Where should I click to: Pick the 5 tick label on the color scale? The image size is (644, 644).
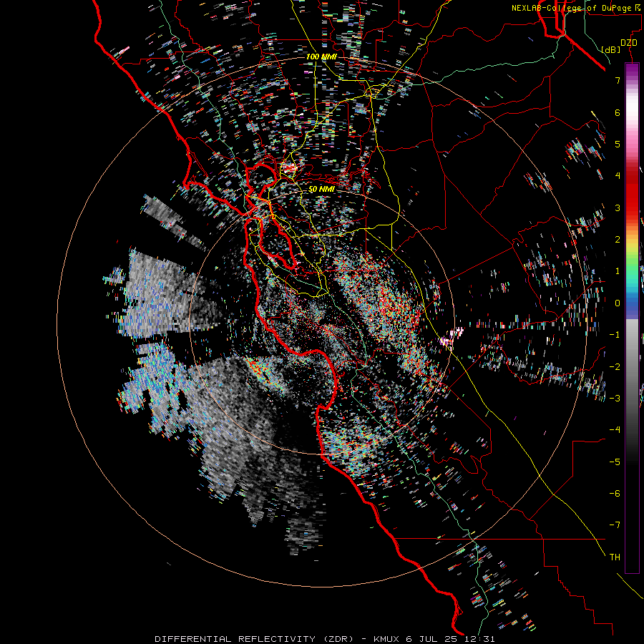(618, 144)
